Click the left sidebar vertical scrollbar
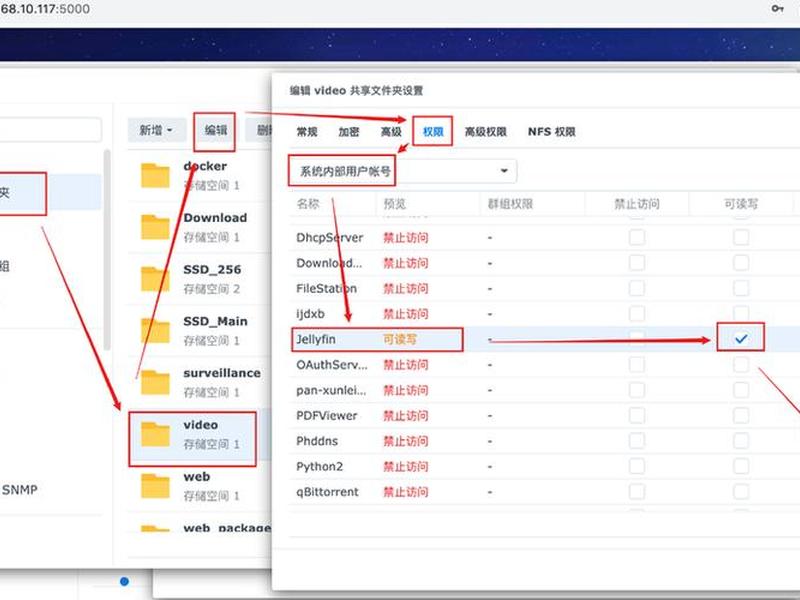Viewport: 800px width, 600px height. (x=107, y=250)
